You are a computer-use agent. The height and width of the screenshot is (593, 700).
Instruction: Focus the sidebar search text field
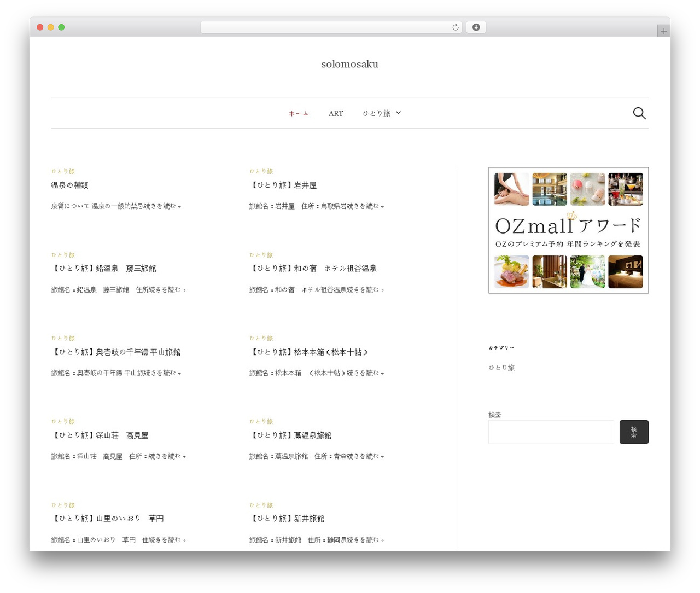coord(551,432)
